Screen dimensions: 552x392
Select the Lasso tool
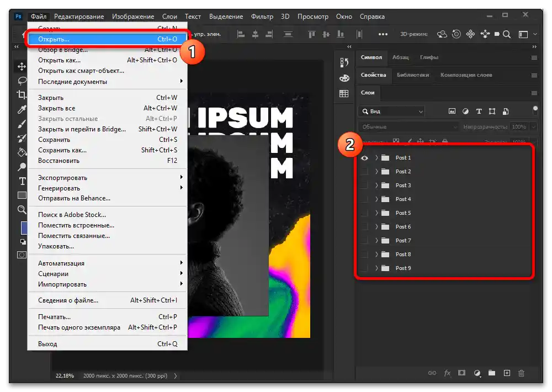point(22,81)
